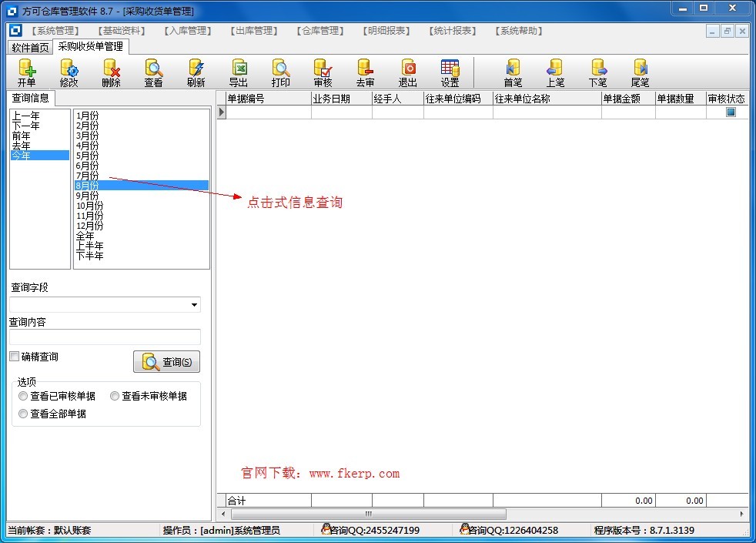
Task: Open the 系统帮助 menu
Action: [x=519, y=31]
